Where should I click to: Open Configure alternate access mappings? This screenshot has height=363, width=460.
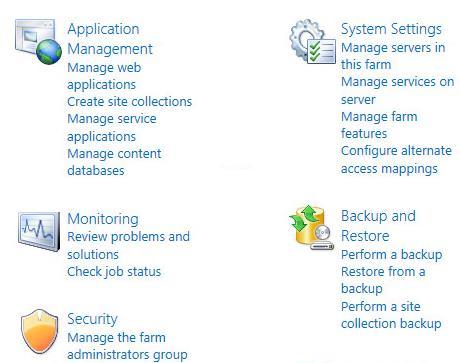coord(396,160)
